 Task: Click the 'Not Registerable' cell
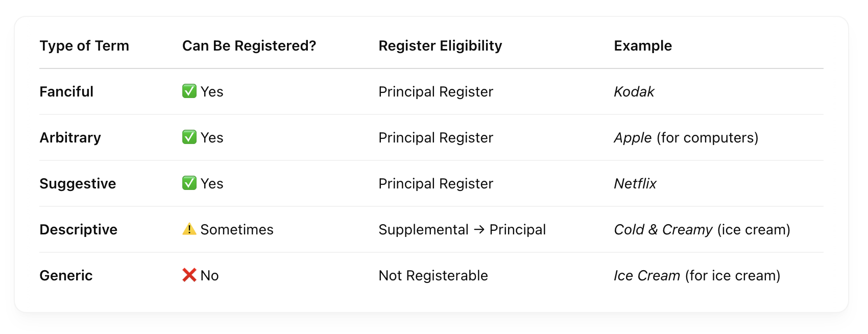(433, 276)
